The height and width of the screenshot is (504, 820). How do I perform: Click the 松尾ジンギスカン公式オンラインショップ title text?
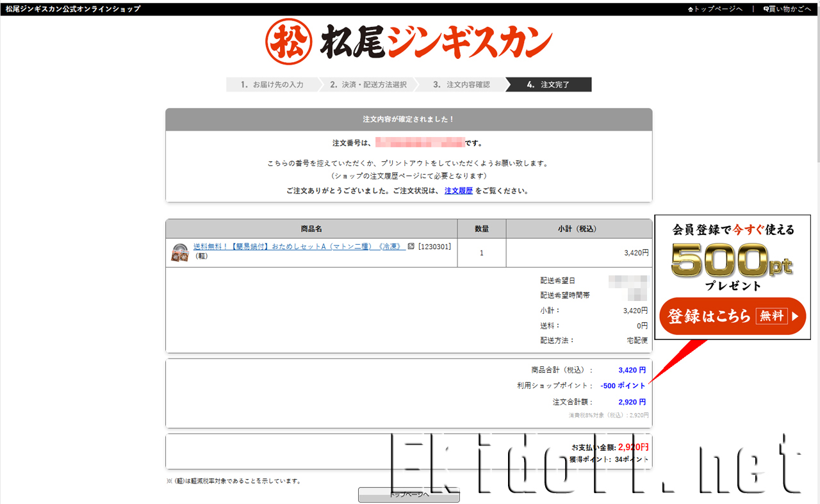pyautogui.click(x=73, y=9)
